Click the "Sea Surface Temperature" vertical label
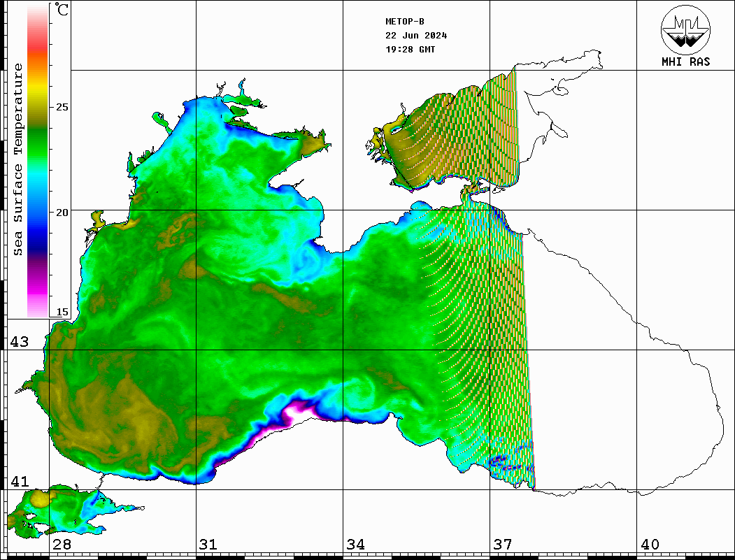This screenshot has width=735, height=560. click(x=17, y=159)
